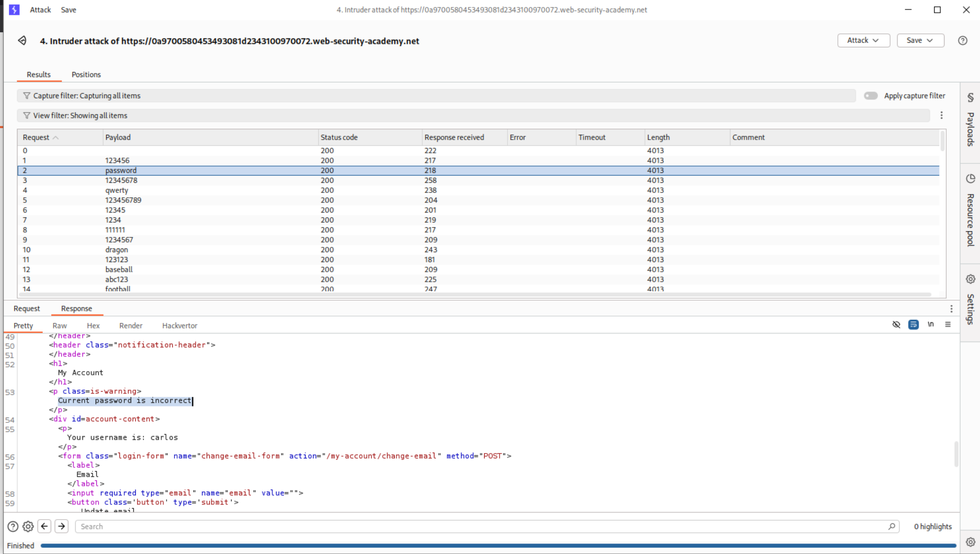980x554 pixels.
Task: Click the show non-printable characters \n icon
Action: click(930, 325)
